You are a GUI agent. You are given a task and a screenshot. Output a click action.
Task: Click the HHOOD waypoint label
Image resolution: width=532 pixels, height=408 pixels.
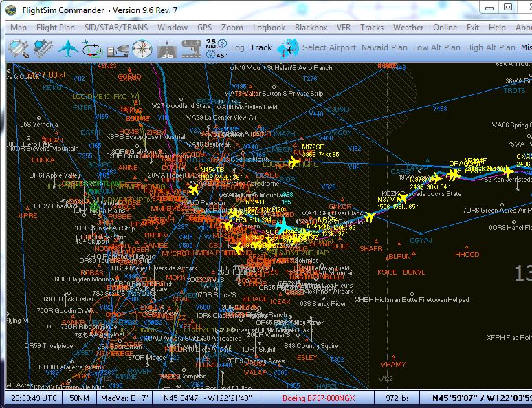tap(467, 254)
